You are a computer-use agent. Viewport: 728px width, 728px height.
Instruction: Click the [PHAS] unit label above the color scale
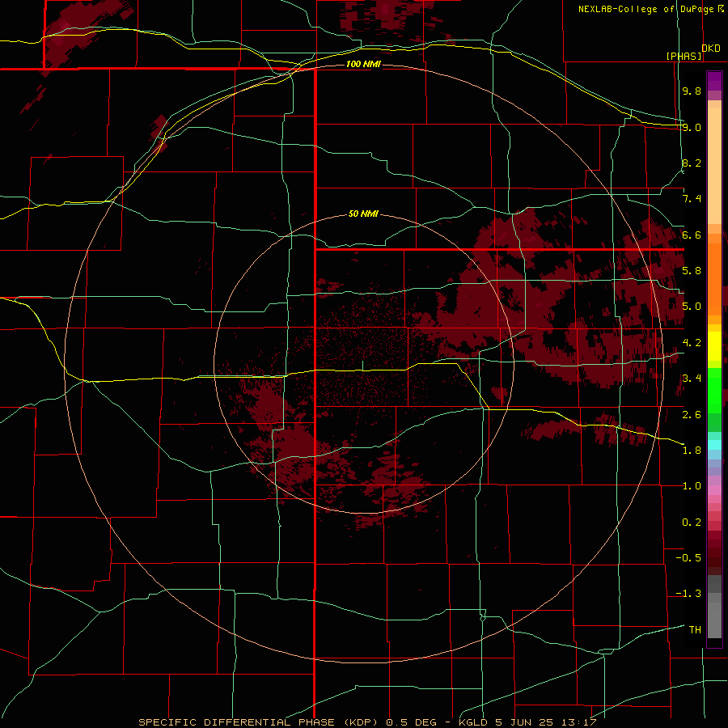pyautogui.click(x=684, y=56)
